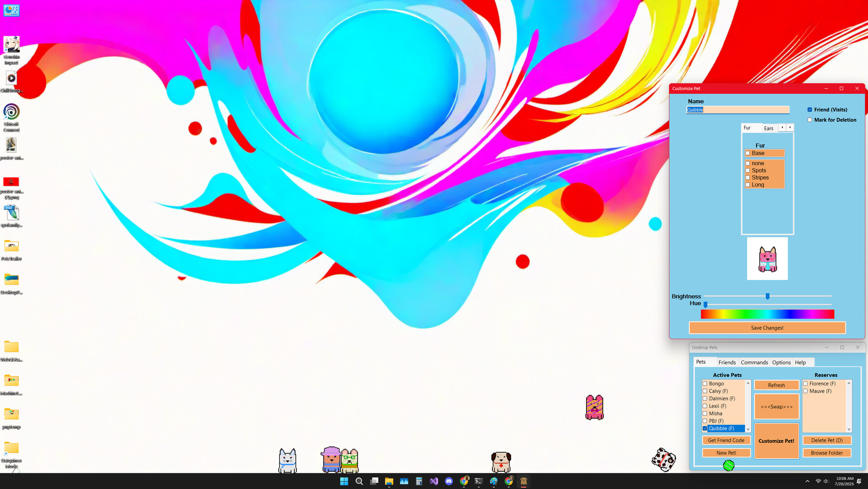868x489 pixels.
Task: Click the left arrow beside the Fur tab
Action: (782, 127)
